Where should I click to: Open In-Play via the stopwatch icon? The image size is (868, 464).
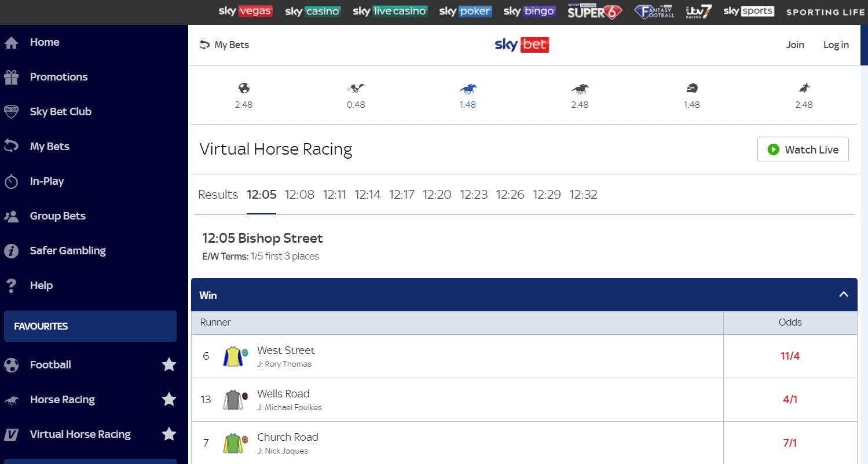pyautogui.click(x=12, y=181)
